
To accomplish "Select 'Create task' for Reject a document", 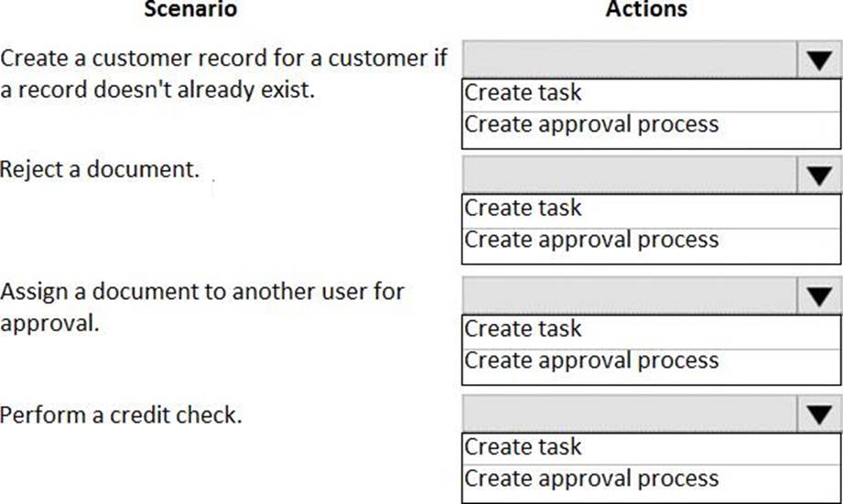I will click(x=523, y=209).
